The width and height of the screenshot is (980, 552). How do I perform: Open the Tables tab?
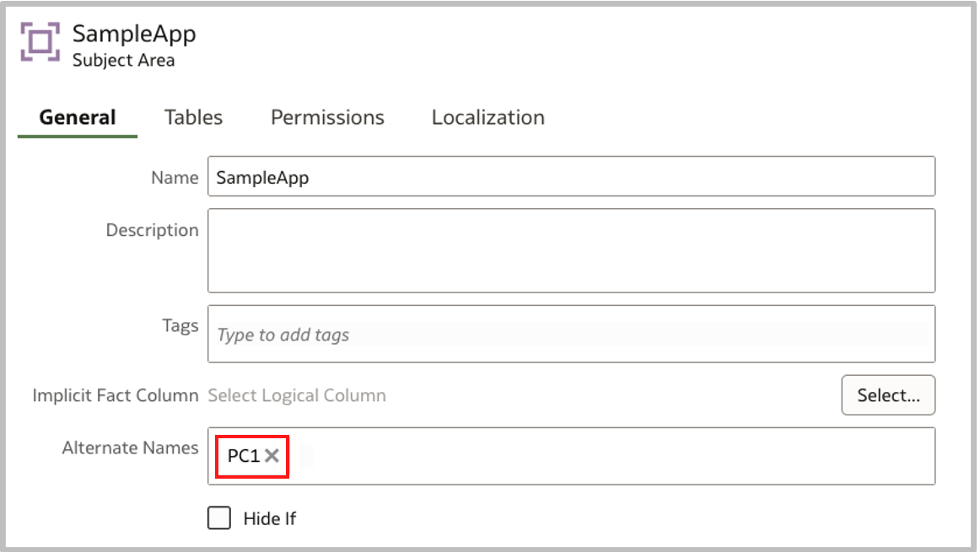click(193, 117)
